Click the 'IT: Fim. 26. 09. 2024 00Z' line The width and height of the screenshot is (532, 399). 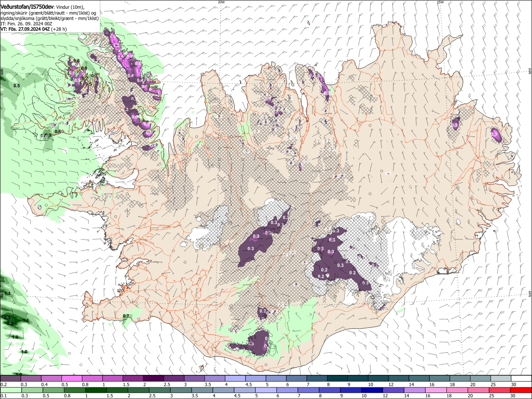[x=26, y=24]
